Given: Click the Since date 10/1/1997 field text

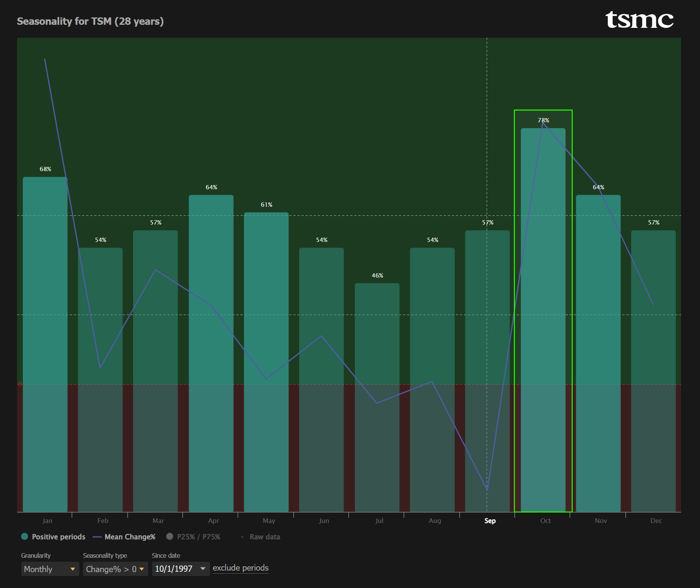Looking at the screenshot, I should [174, 569].
